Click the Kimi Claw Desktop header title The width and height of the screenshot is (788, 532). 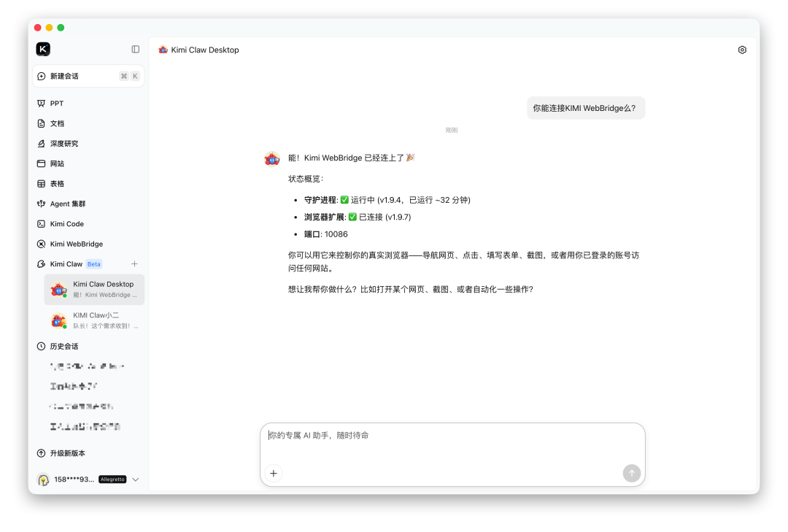click(x=205, y=50)
